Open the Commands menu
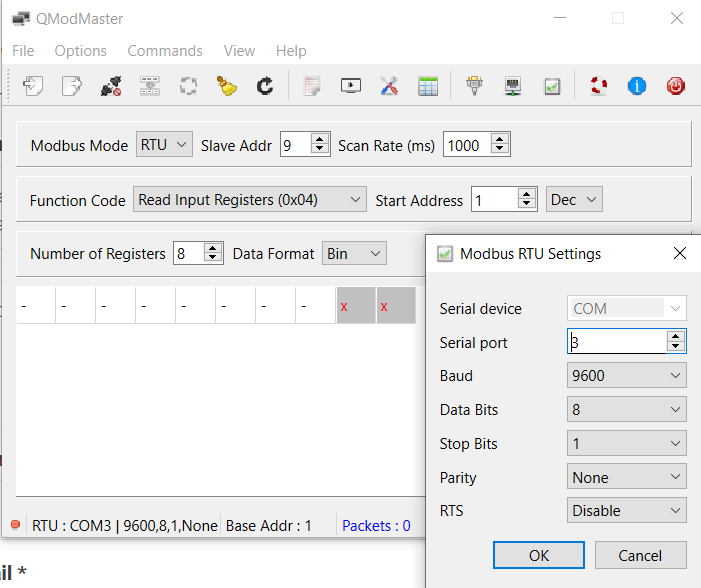The width and height of the screenshot is (701, 588). click(165, 51)
